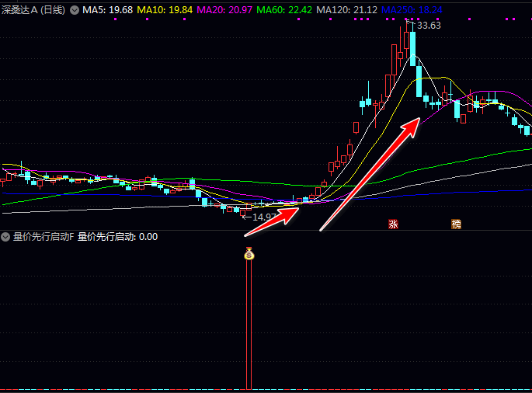Select the magenta MA20: 20.97 label
This screenshot has height=393, width=532.
tap(224, 10)
